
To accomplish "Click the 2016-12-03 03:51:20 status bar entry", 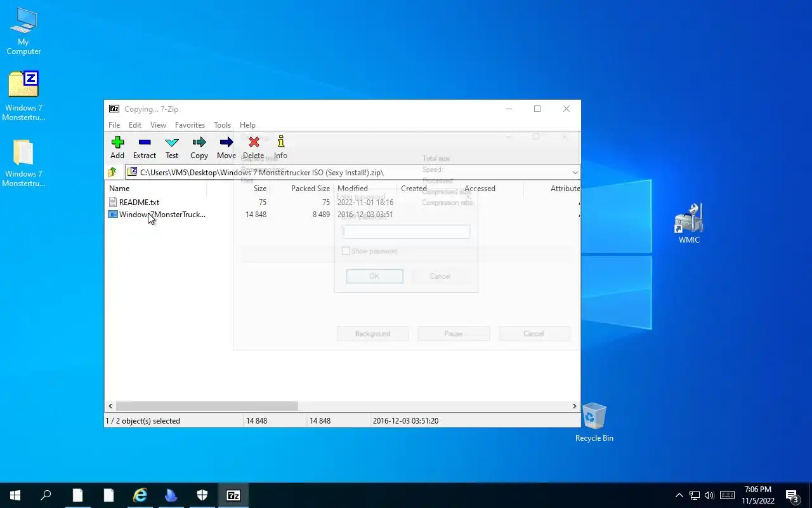I will coord(405,421).
